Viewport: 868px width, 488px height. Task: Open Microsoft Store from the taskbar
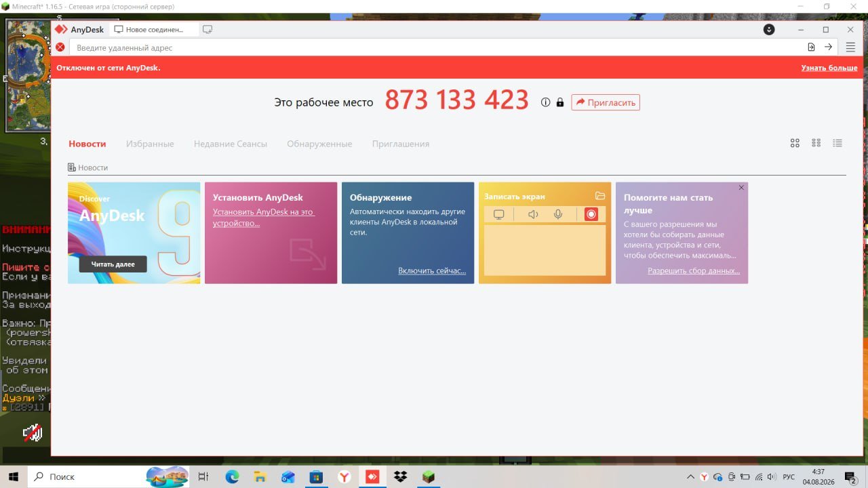coord(316,476)
